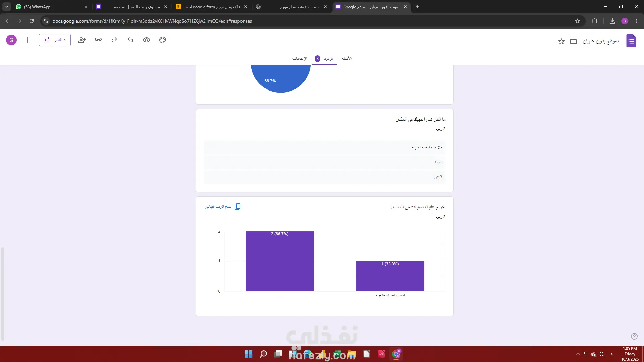644x362 pixels.
Task: Switch to the Settings tab
Action: [x=300, y=58]
